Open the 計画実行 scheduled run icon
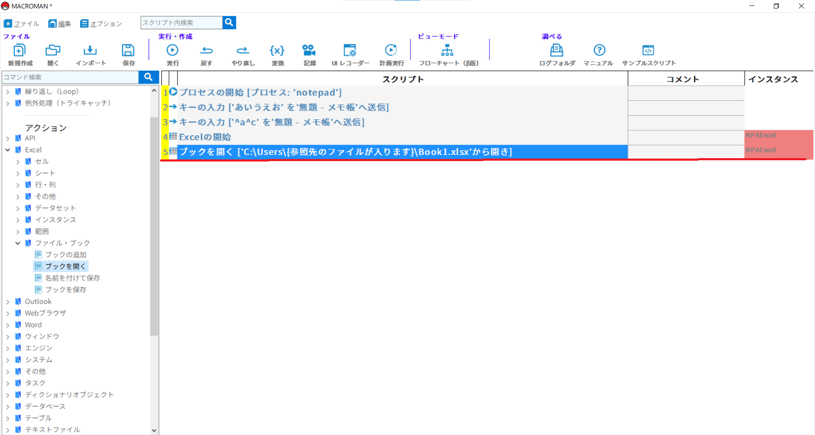The width and height of the screenshot is (815, 435). coord(391,50)
